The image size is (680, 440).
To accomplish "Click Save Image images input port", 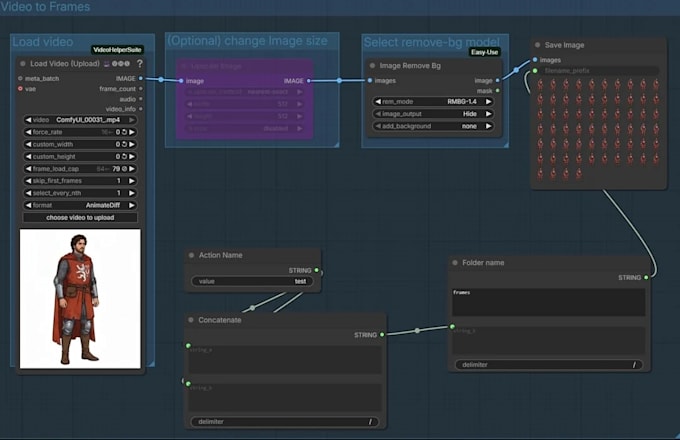I will 535,60.
